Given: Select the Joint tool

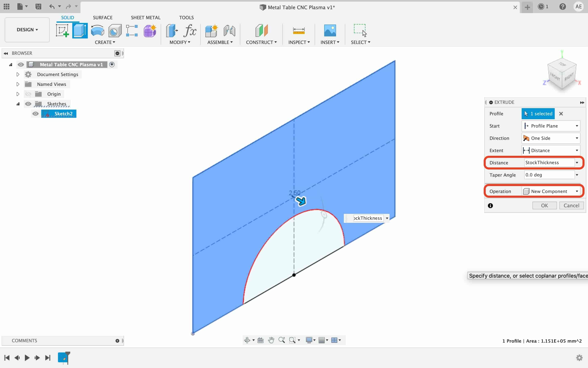Looking at the screenshot, I should tap(229, 31).
